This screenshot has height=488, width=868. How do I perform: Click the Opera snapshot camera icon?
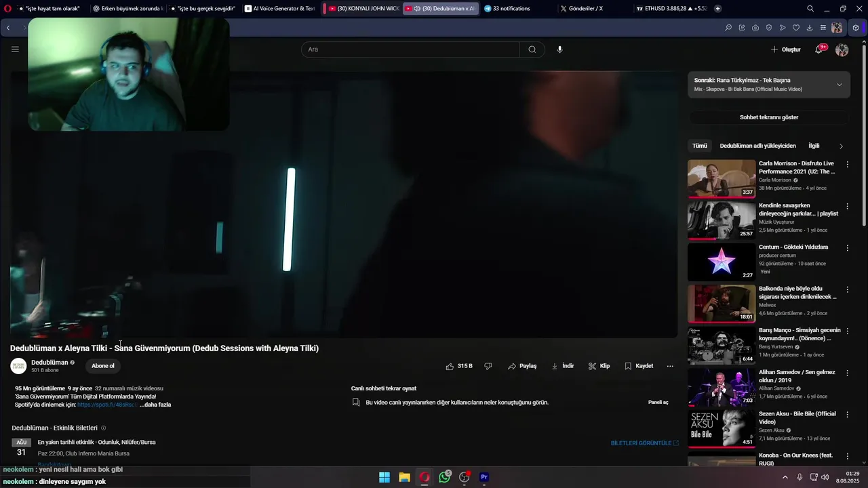click(755, 28)
